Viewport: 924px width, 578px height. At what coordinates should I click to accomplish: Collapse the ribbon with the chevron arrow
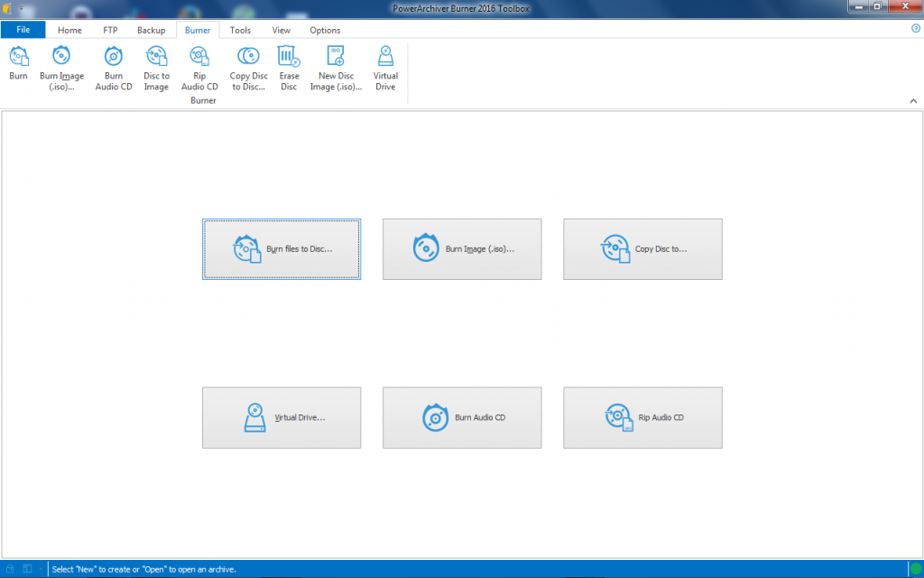913,101
